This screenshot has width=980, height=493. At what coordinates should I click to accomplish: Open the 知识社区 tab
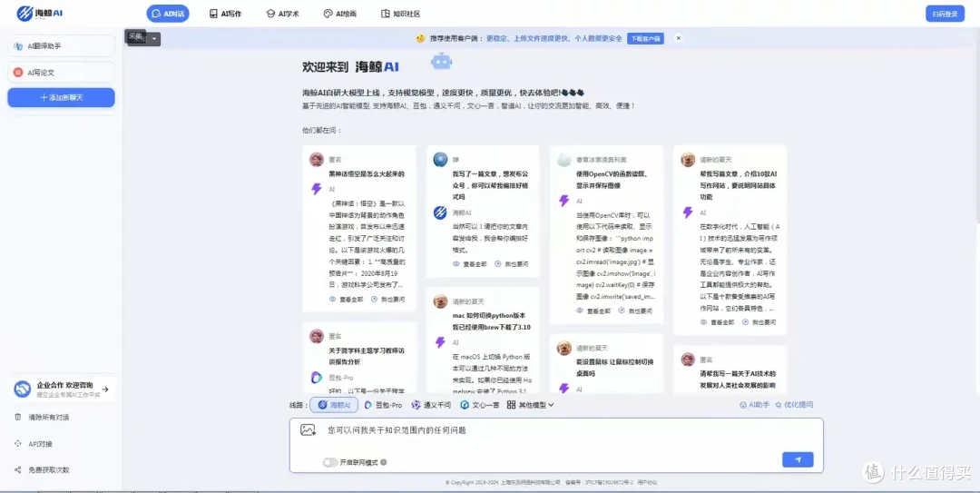click(x=400, y=13)
